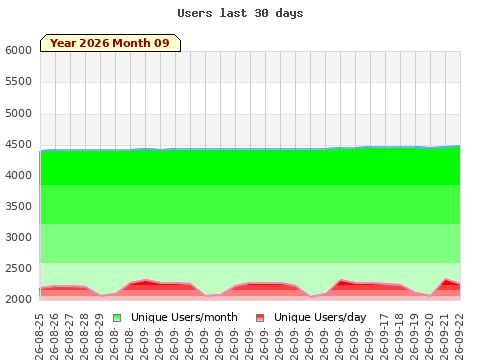Click the x-axis date label 26-09-19
480x360 pixels.
[x=414, y=337]
